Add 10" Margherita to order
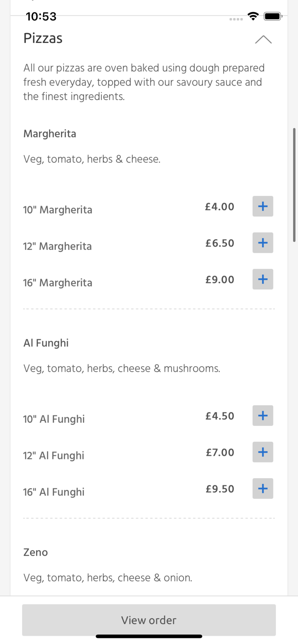This screenshot has width=298, height=644. tap(262, 206)
